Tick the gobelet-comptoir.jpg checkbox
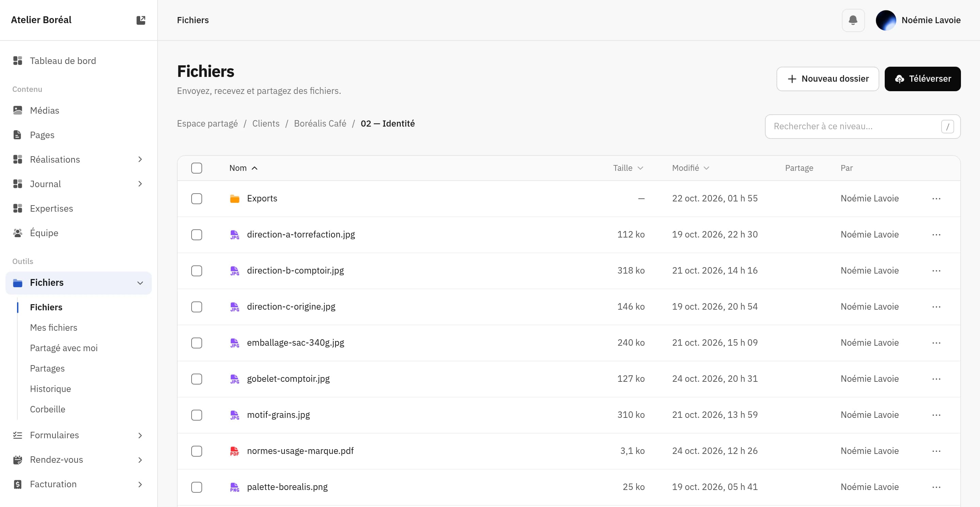The width and height of the screenshot is (980, 507). (x=197, y=379)
